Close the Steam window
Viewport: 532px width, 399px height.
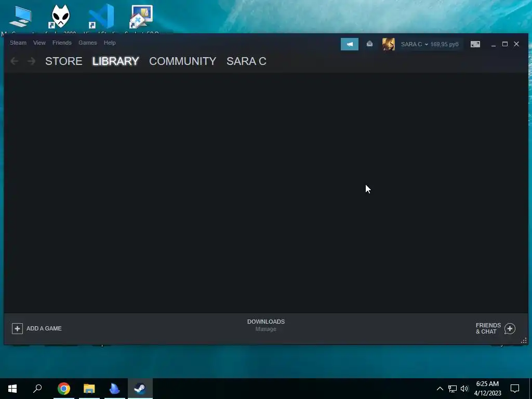[516, 44]
